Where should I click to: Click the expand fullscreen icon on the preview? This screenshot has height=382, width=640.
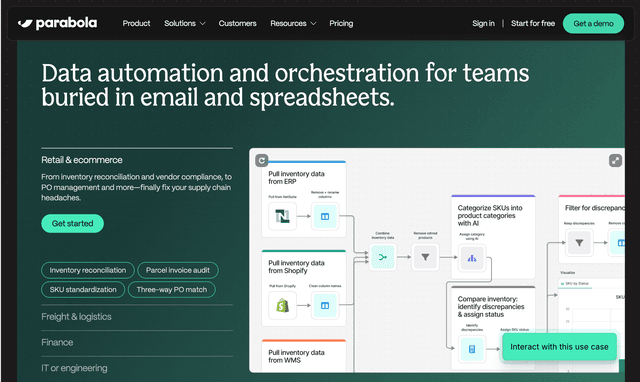615,160
